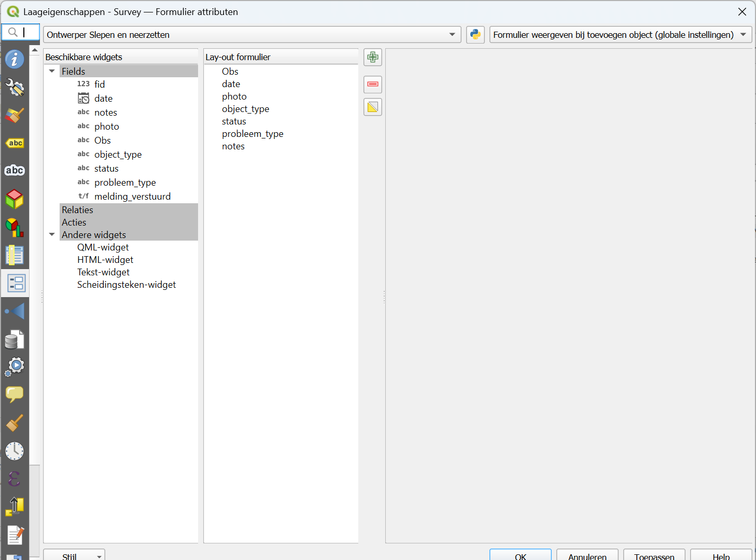Open the Temporal clock page

click(x=15, y=451)
